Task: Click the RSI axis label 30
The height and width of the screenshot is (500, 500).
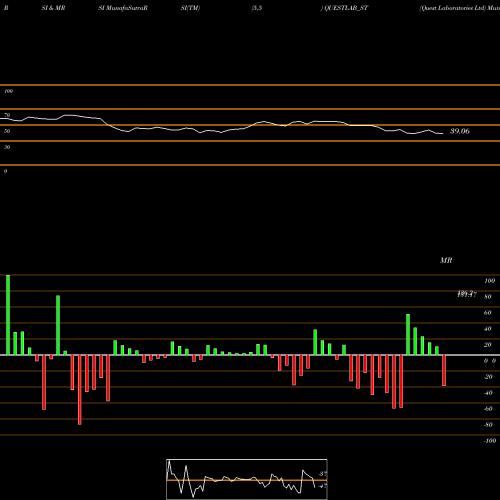Action: (7, 147)
